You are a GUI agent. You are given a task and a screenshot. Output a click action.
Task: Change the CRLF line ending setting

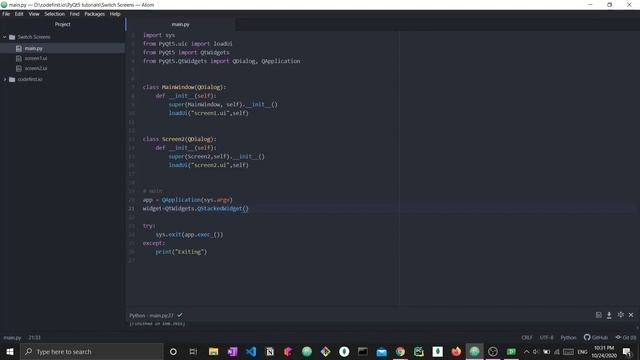coord(527,338)
